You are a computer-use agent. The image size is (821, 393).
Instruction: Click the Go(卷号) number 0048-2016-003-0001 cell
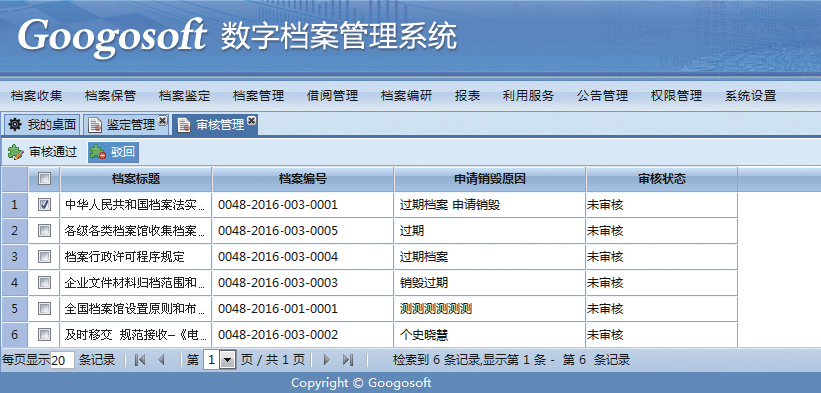[x=303, y=205]
